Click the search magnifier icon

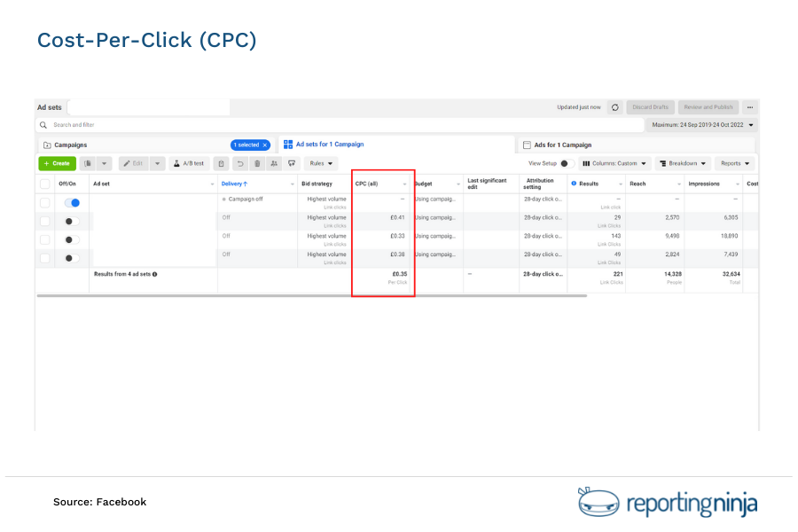click(x=44, y=124)
